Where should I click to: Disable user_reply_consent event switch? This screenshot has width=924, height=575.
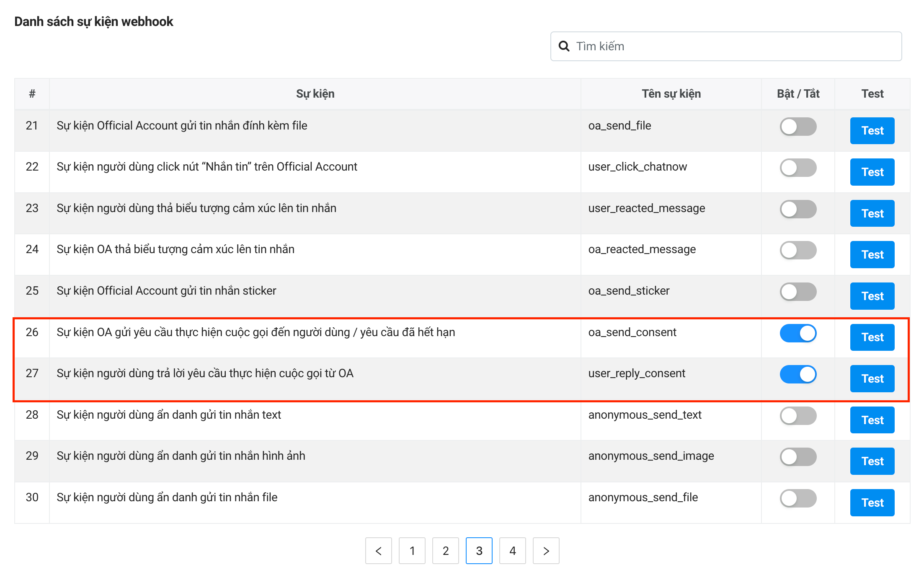(x=798, y=374)
